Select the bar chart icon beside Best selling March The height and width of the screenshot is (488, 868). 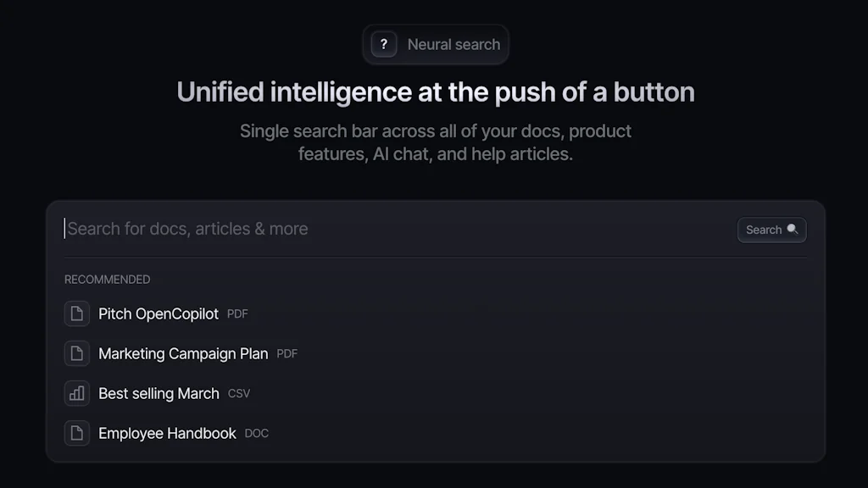[x=77, y=393]
